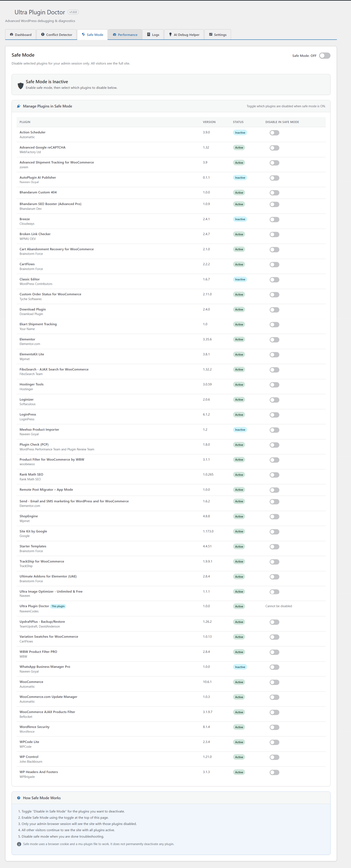
Task: Turn on the main Safe Mode switch
Action: [x=324, y=56]
